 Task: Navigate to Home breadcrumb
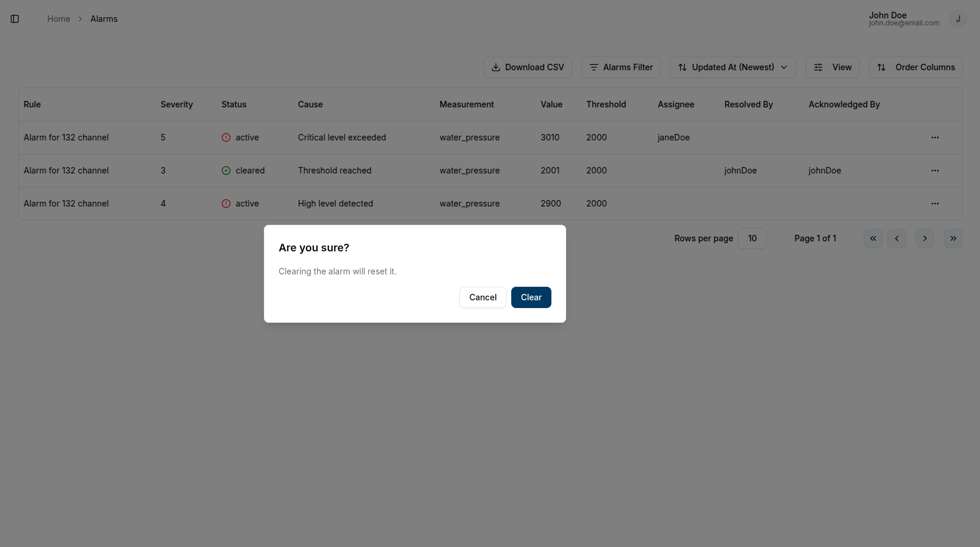[x=58, y=18]
